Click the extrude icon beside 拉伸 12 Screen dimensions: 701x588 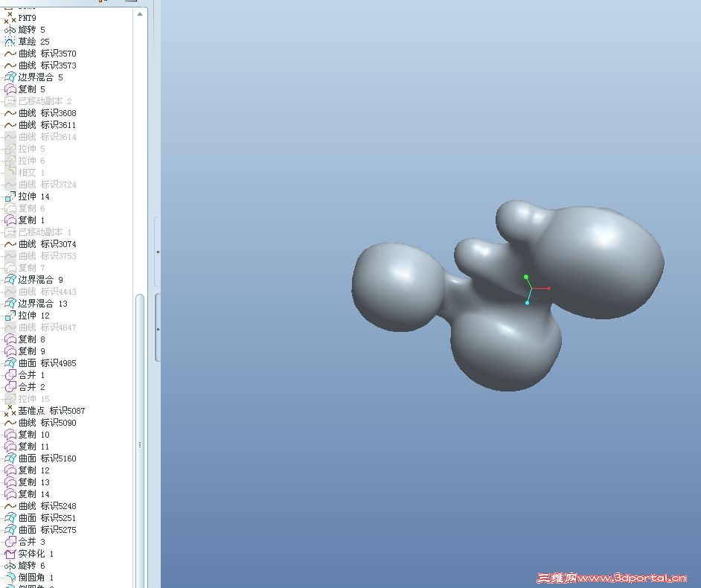coord(10,316)
